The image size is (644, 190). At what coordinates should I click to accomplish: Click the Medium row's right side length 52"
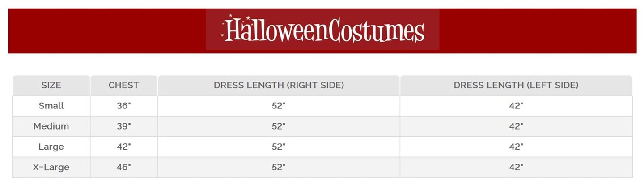[278, 126]
